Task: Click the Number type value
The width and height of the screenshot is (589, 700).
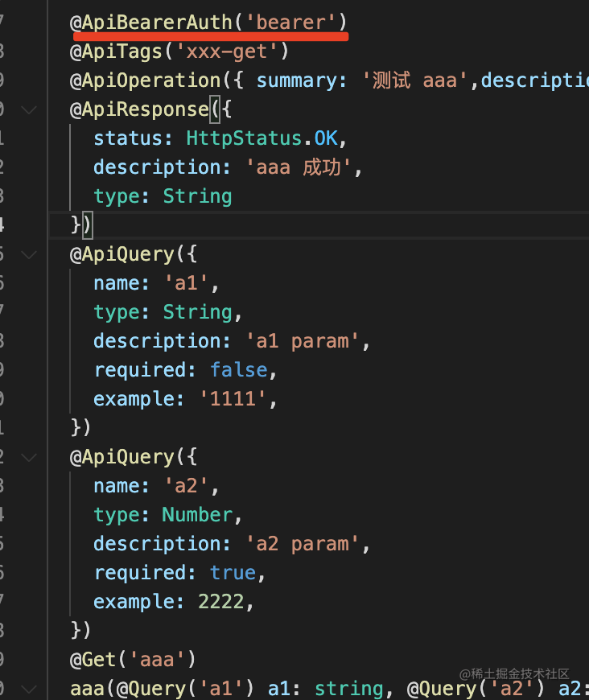Action: 197,515
